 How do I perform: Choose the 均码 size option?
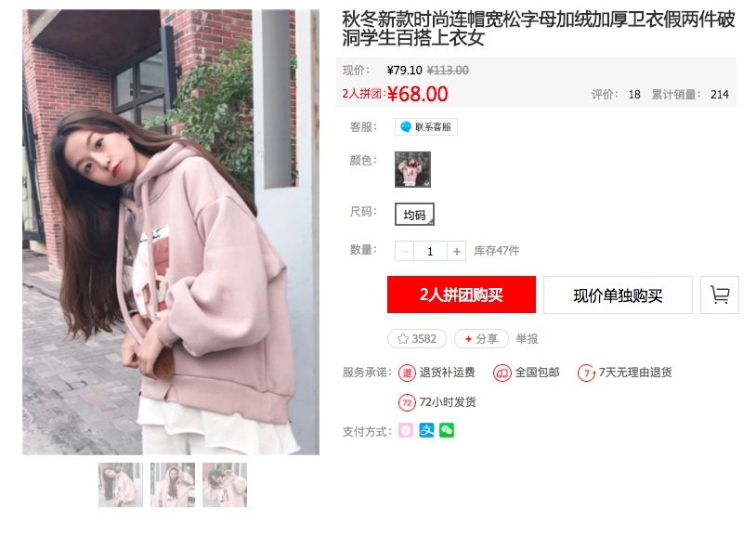point(414,215)
